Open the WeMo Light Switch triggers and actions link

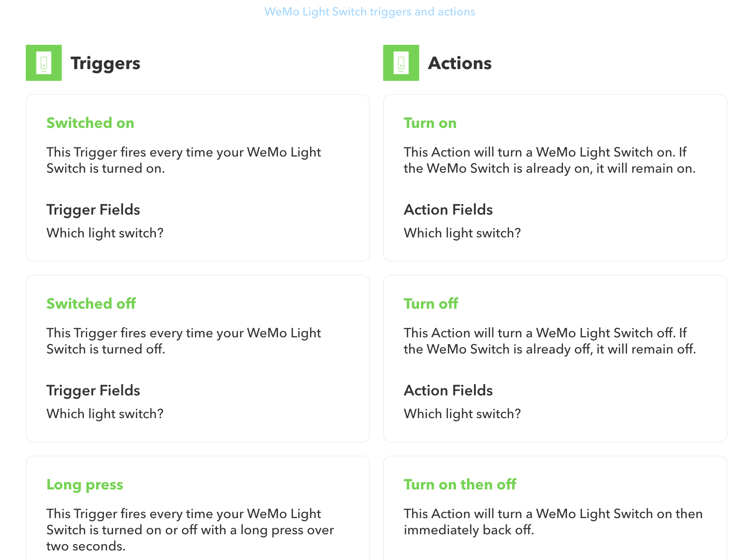[x=370, y=12]
